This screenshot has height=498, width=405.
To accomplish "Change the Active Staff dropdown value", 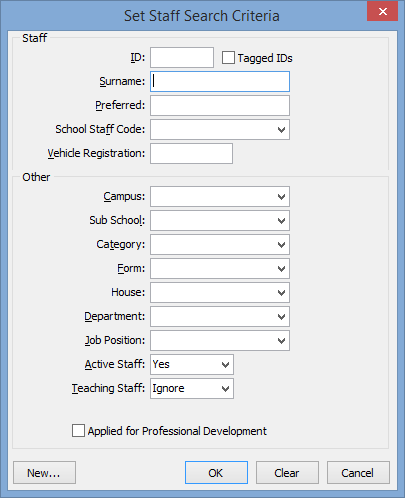I will point(192,364).
